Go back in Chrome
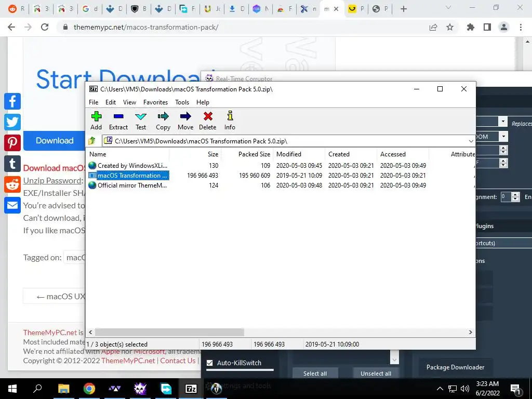 click(11, 27)
